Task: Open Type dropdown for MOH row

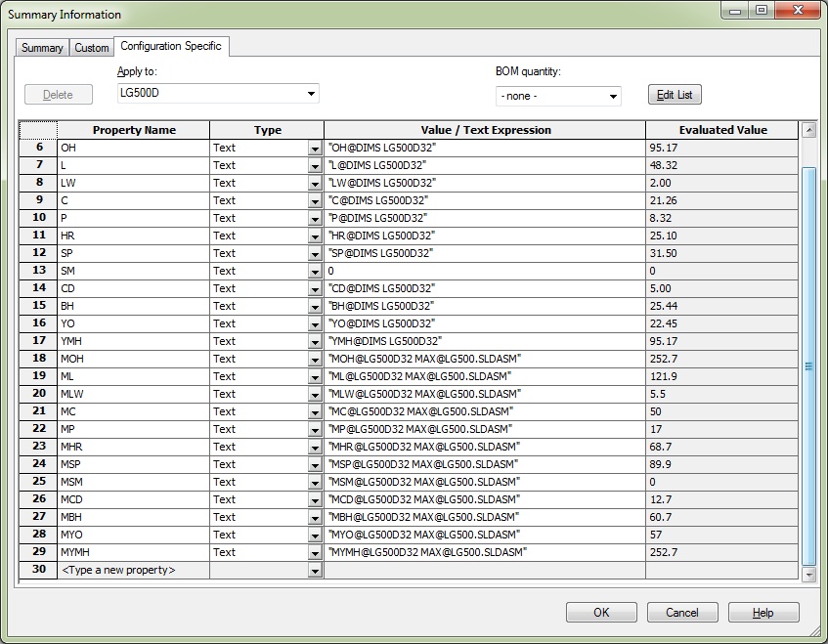Action: coord(315,360)
